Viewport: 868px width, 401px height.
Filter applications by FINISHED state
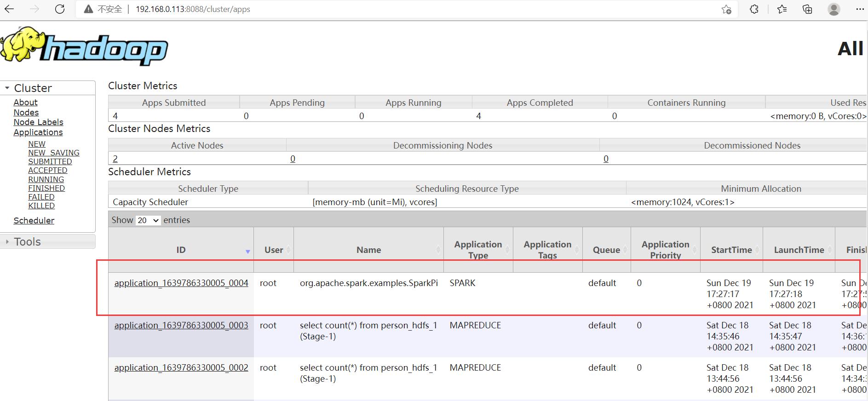[46, 188]
